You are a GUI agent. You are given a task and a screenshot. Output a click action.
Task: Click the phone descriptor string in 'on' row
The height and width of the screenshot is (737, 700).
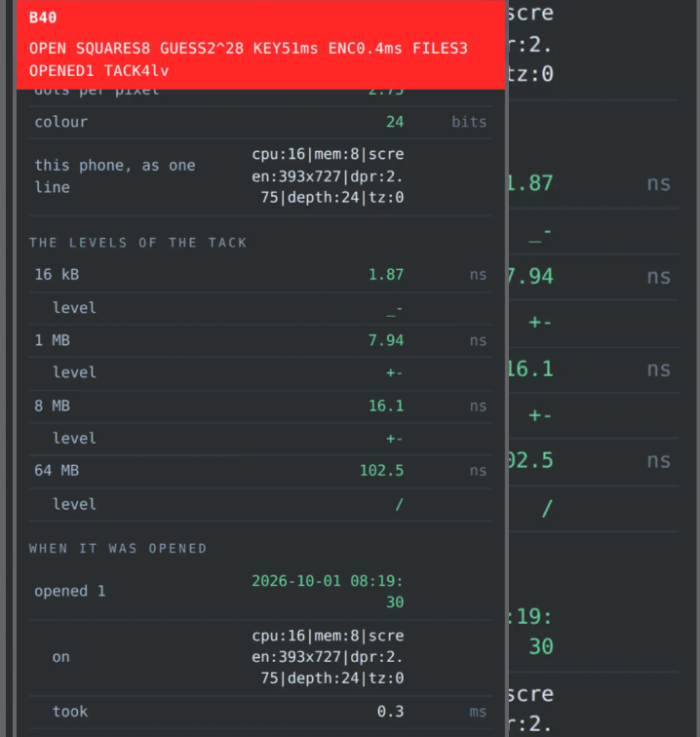click(x=328, y=657)
